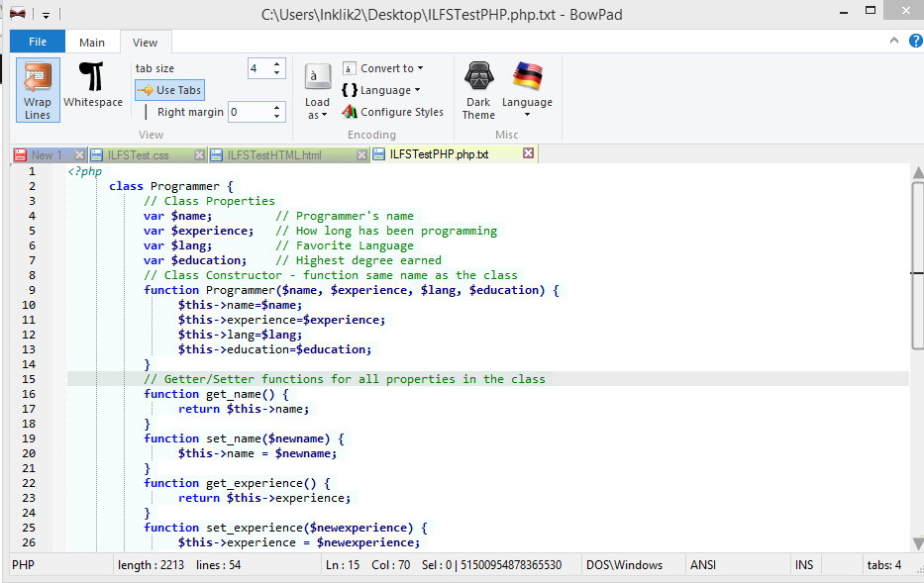Collapse the ribbon with the chevron arrow

893,41
